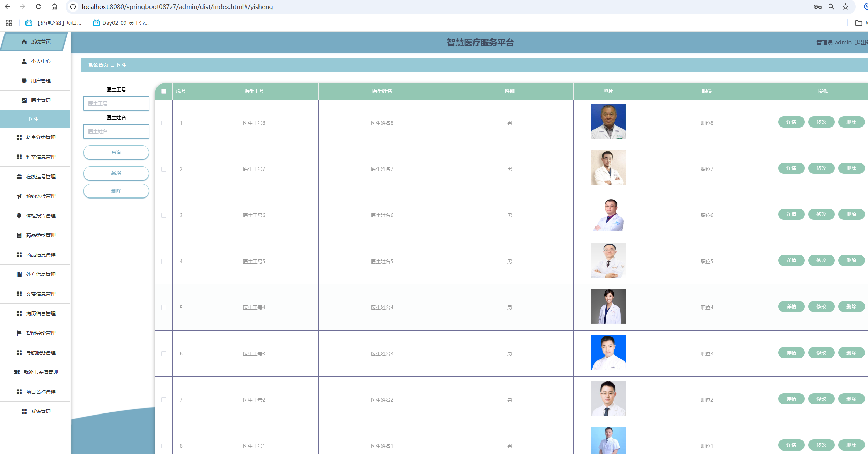Click the 药品类型管理 clipboard icon

pyautogui.click(x=19, y=235)
